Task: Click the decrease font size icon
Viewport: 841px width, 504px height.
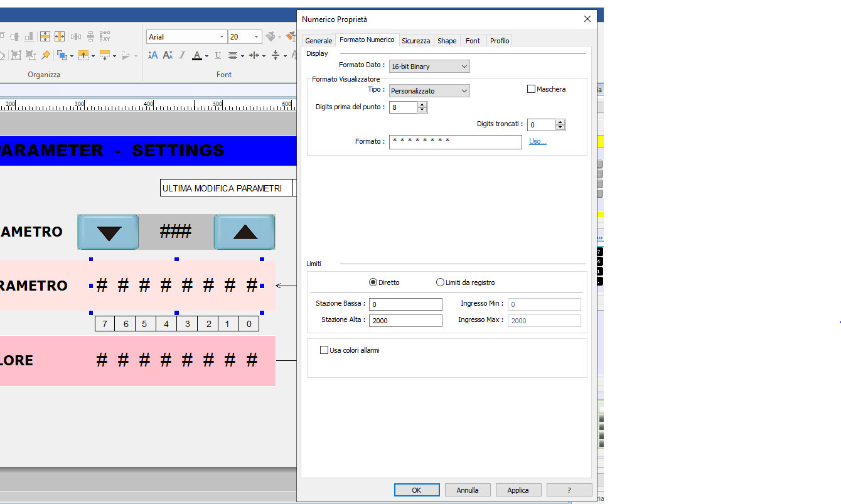Action: 168,55
